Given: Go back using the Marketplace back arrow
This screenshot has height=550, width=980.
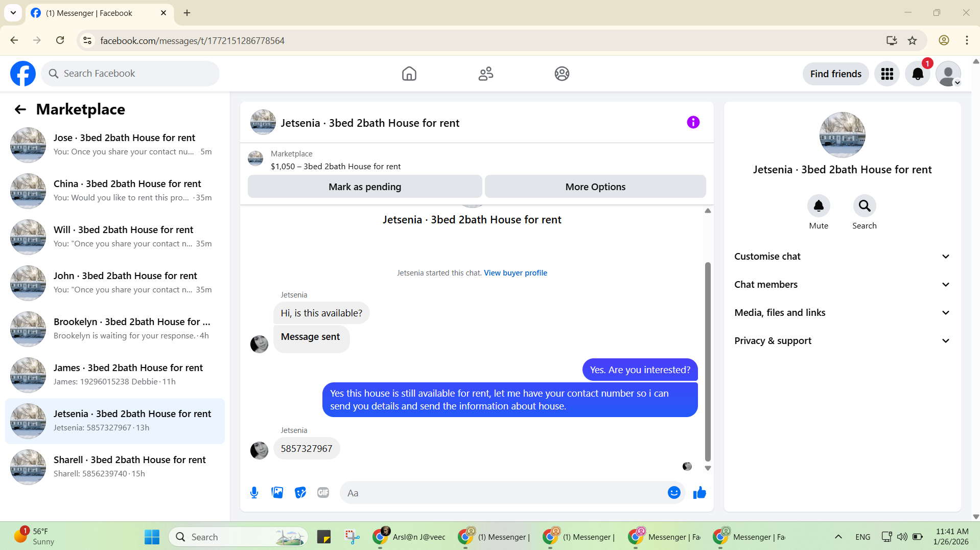Looking at the screenshot, I should tap(20, 109).
